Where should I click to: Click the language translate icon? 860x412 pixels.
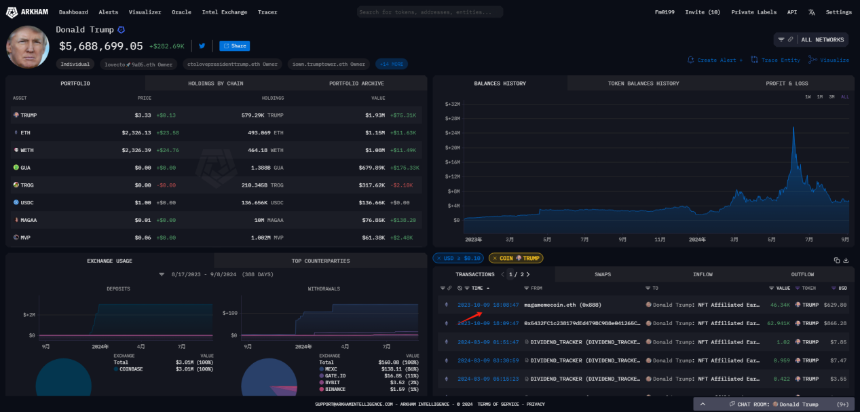point(812,12)
